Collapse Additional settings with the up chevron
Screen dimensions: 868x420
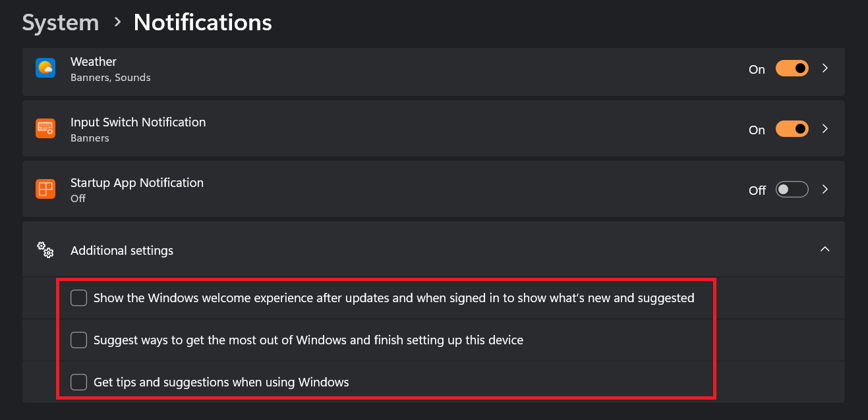[825, 249]
